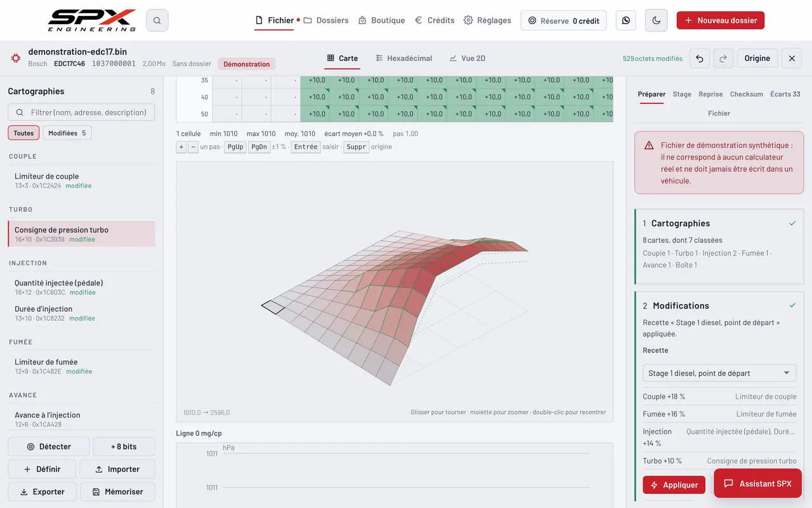Create a Nouveau dossier
The width and height of the screenshot is (812, 508).
(x=721, y=20)
